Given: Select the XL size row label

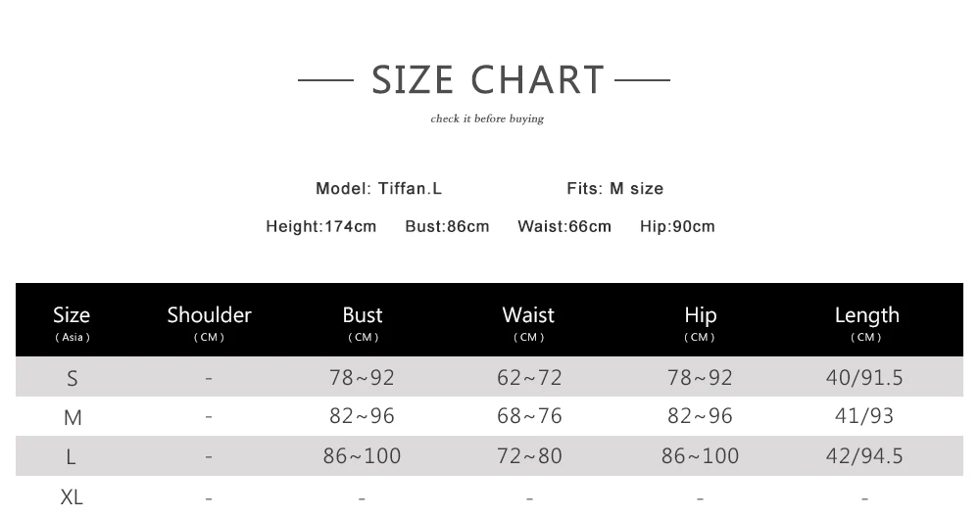Looking at the screenshot, I should (72, 496).
